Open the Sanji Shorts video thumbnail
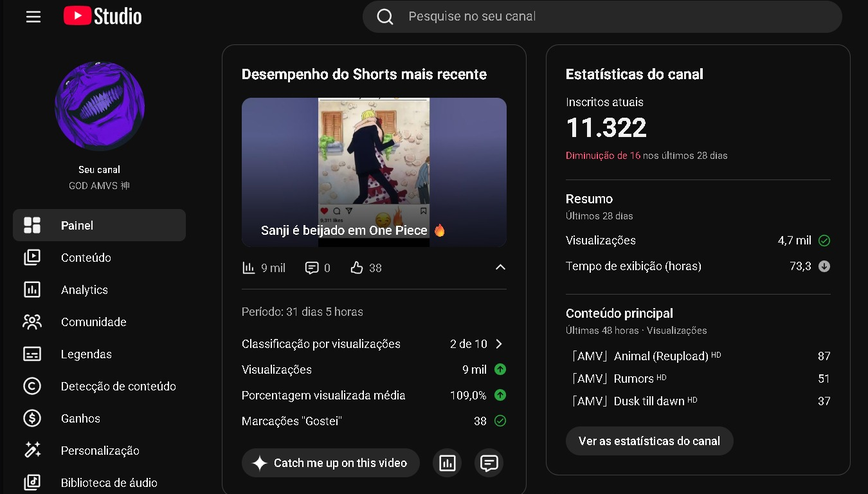 point(374,172)
